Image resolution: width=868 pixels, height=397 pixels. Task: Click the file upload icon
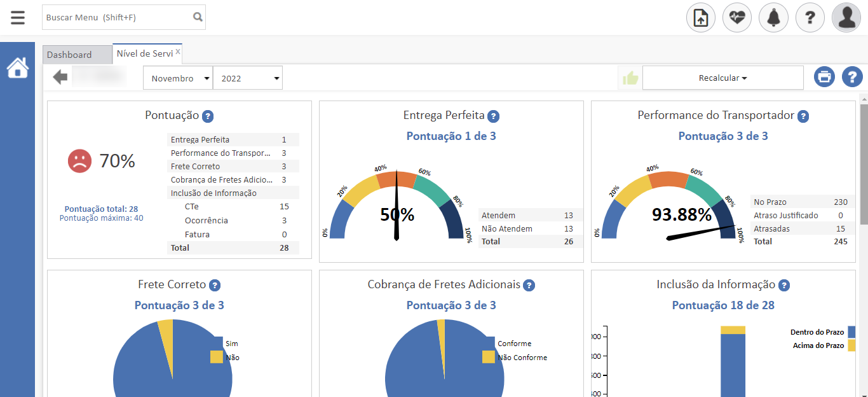pyautogui.click(x=700, y=18)
